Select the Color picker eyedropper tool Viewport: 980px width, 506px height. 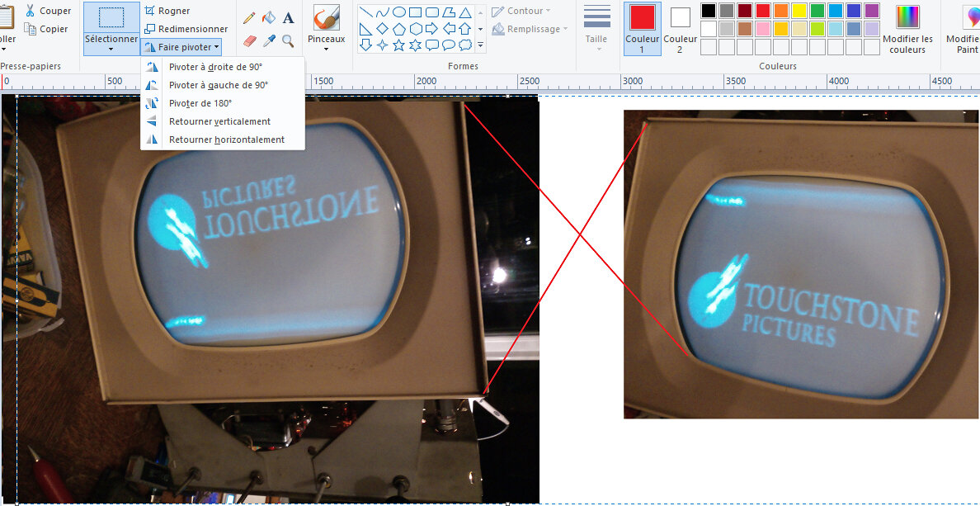point(269,41)
